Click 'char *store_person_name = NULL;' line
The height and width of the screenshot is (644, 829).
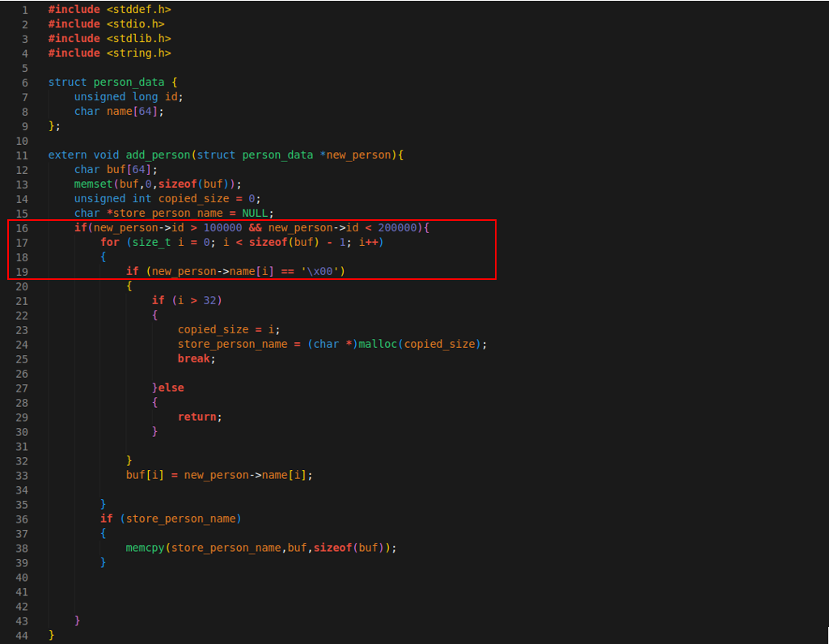[x=174, y=213]
